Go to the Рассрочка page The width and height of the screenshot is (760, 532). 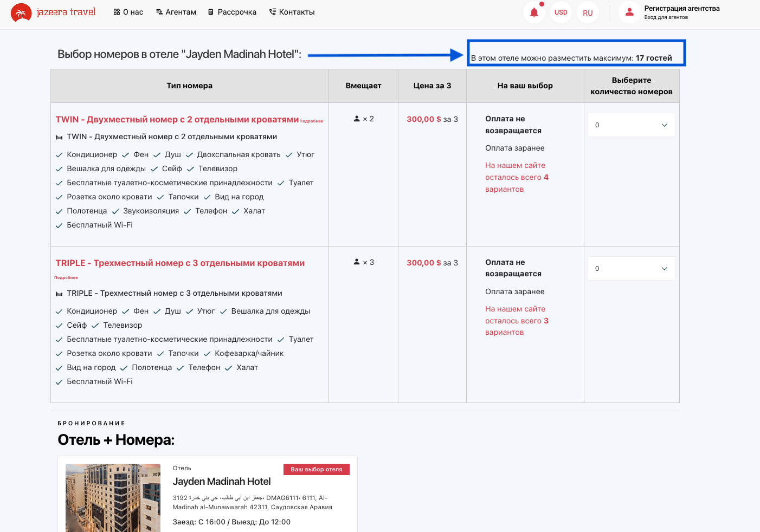(x=232, y=12)
